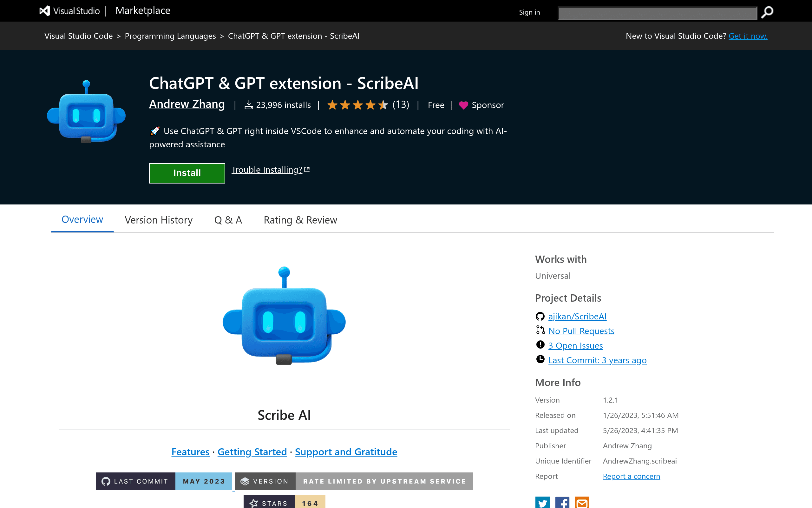Viewport: 812px width, 508px height.
Task: Click the Visual Studio logo icon
Action: (45, 11)
